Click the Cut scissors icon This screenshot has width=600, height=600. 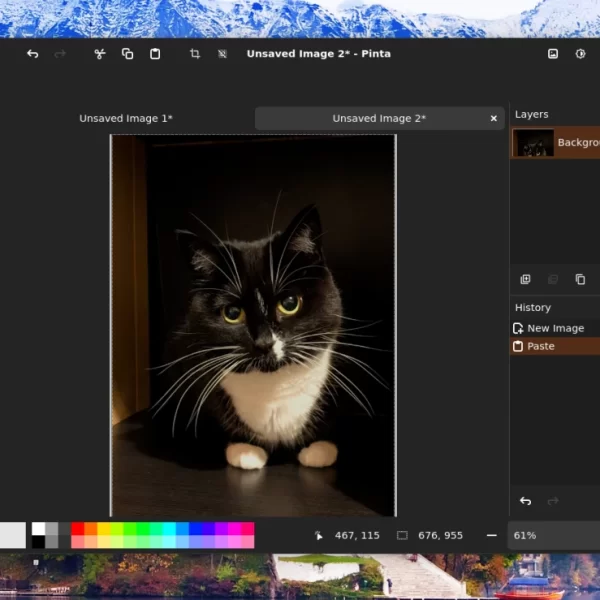[x=100, y=54]
